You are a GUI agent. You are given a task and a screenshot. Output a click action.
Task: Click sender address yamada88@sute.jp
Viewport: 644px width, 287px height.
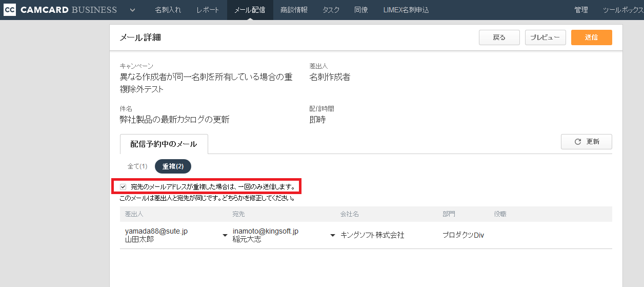coord(156,231)
